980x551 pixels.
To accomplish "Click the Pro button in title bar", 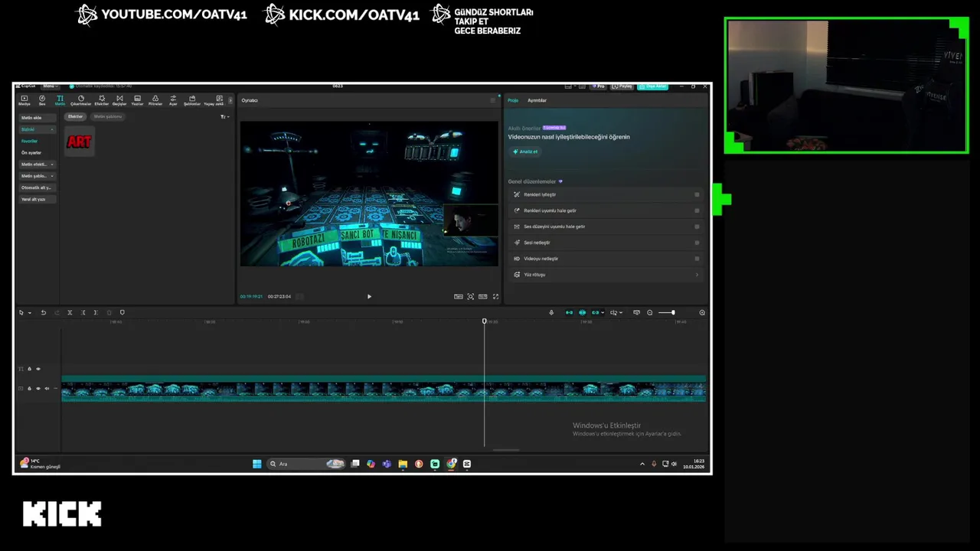I will tap(598, 86).
